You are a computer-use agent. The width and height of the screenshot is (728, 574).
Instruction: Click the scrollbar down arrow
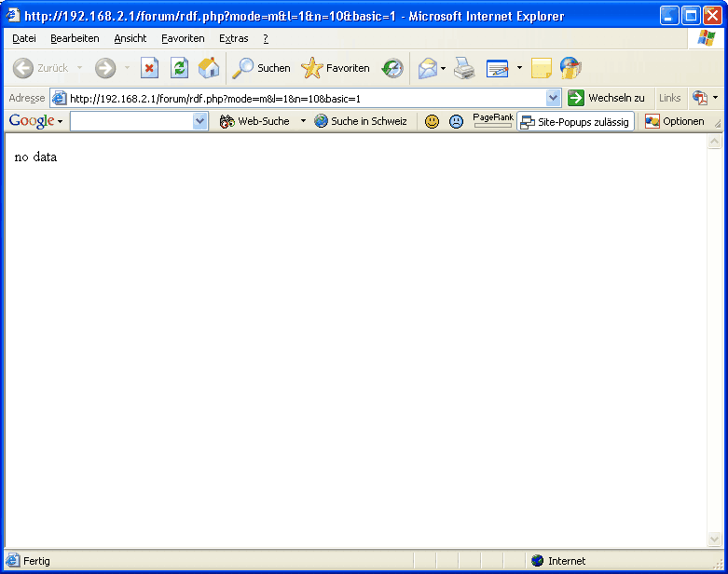(x=714, y=539)
